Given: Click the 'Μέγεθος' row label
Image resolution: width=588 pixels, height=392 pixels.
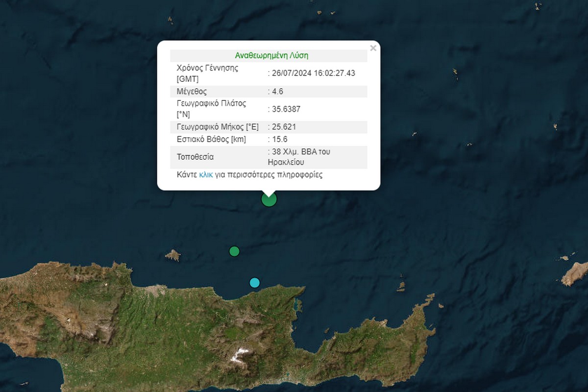Looking at the screenshot, I should point(192,92).
